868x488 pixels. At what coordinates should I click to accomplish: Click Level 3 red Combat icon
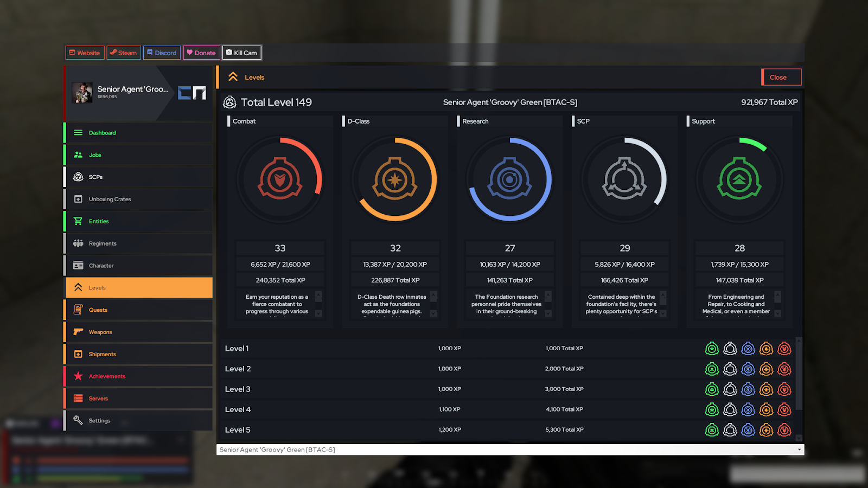pos(784,389)
